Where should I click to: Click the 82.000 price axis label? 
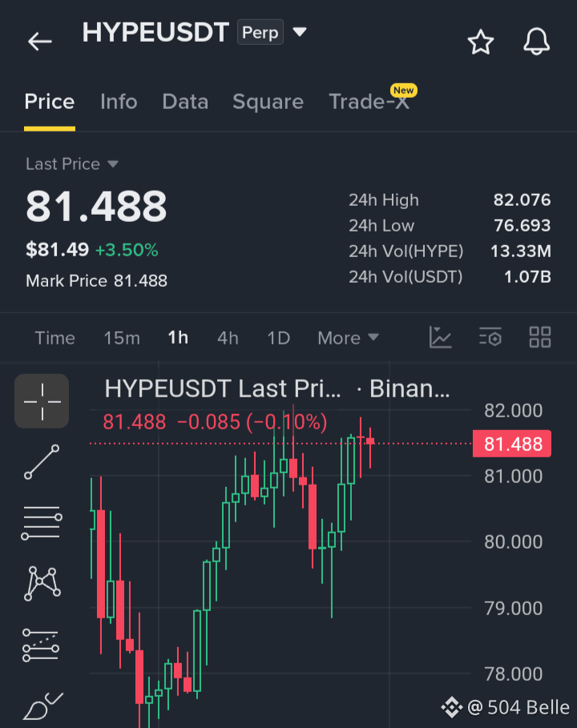coord(514,410)
